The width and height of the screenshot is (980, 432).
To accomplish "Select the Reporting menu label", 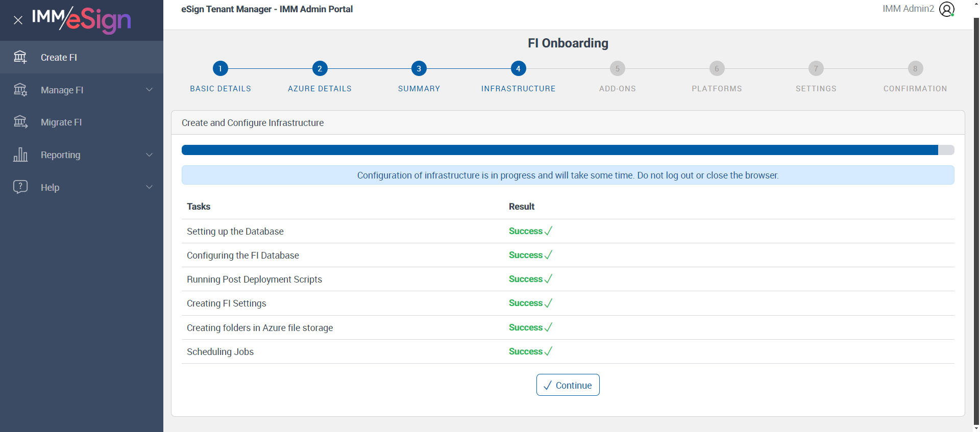I will click(x=60, y=155).
